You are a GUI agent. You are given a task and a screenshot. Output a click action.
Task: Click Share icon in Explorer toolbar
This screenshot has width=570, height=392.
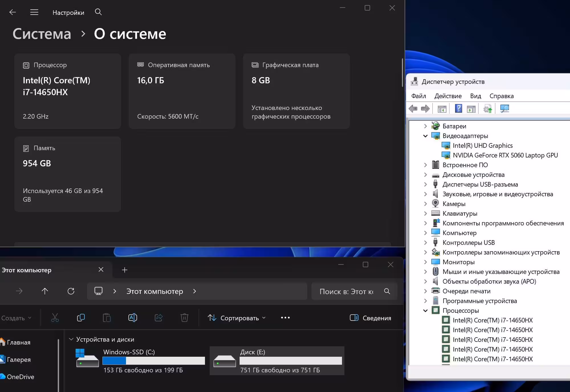(x=158, y=318)
